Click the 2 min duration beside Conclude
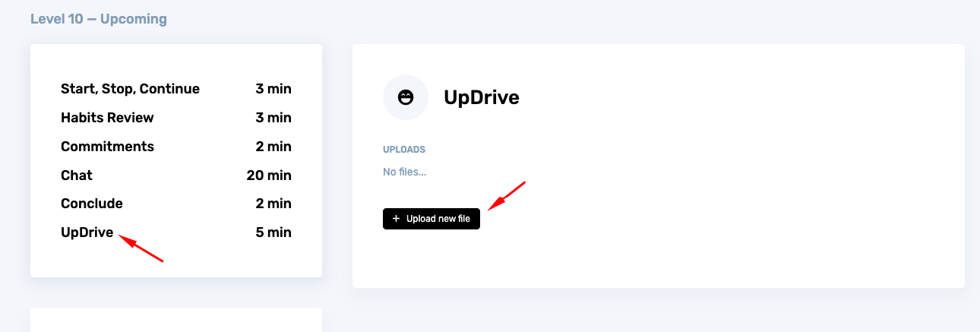980x332 pixels. [x=273, y=204]
